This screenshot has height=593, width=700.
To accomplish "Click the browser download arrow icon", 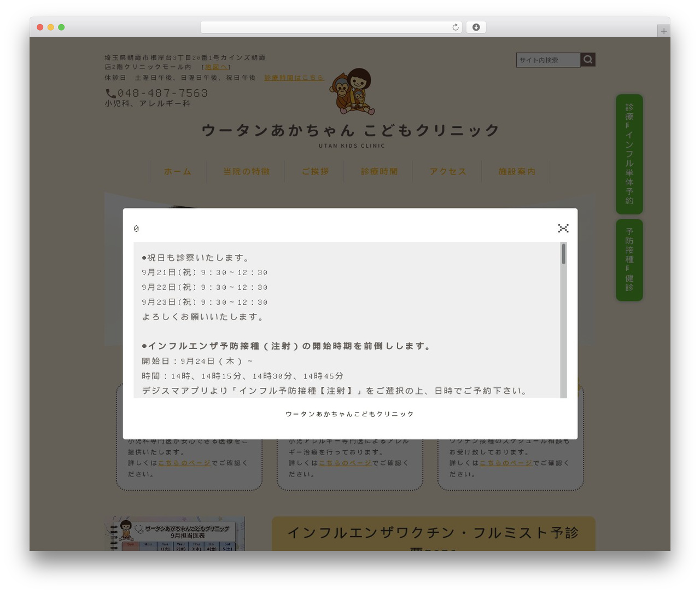I will pos(476,27).
